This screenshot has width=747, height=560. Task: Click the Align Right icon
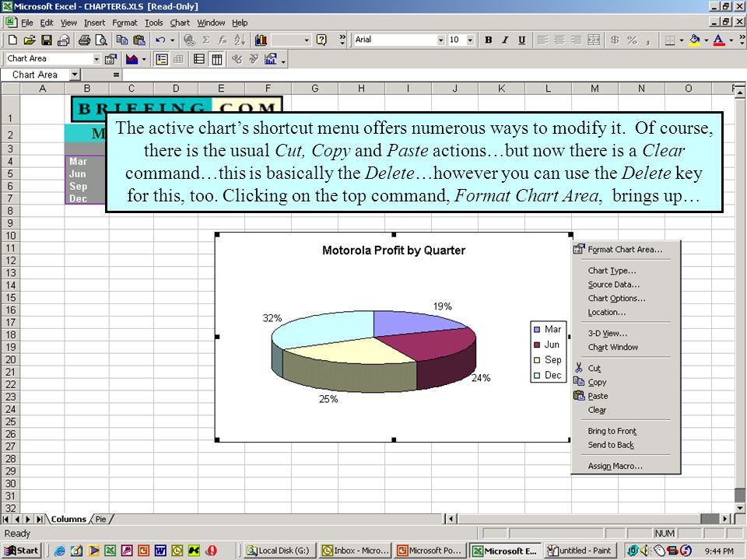(x=577, y=40)
